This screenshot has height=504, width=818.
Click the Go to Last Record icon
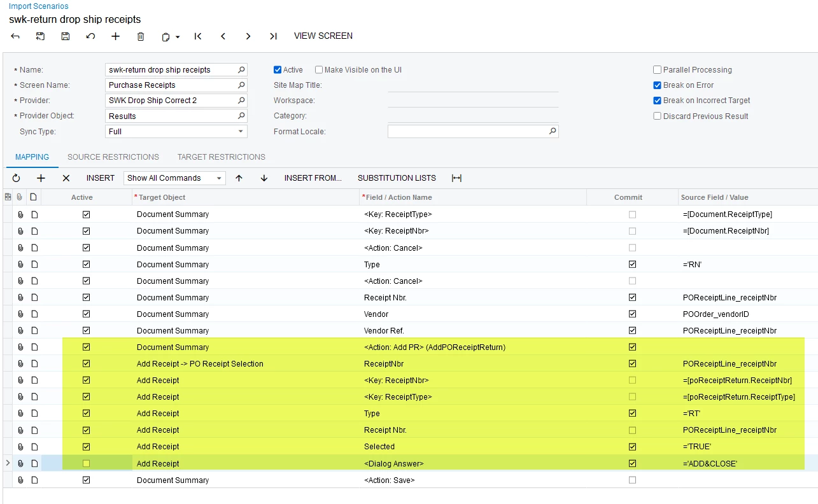273,36
